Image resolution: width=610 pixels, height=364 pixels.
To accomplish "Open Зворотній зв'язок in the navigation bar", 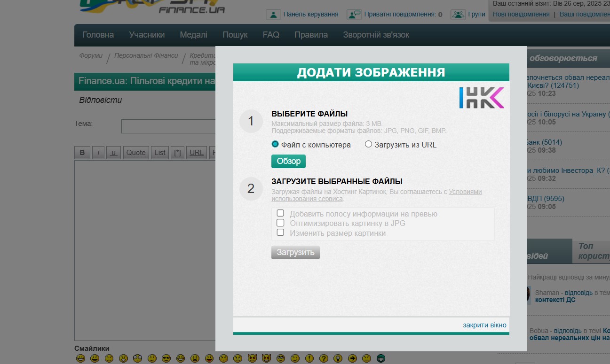I will [376, 35].
